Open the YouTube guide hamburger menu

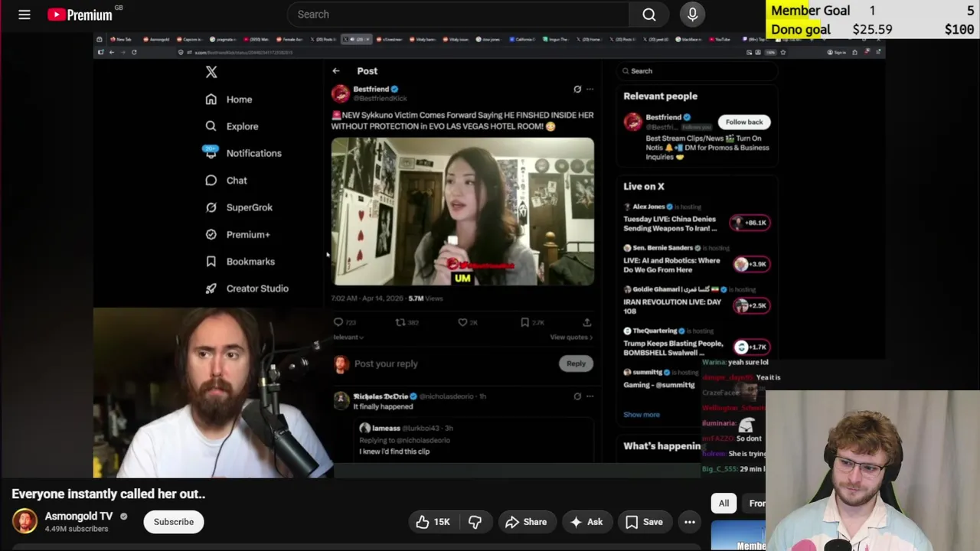[x=24, y=15]
